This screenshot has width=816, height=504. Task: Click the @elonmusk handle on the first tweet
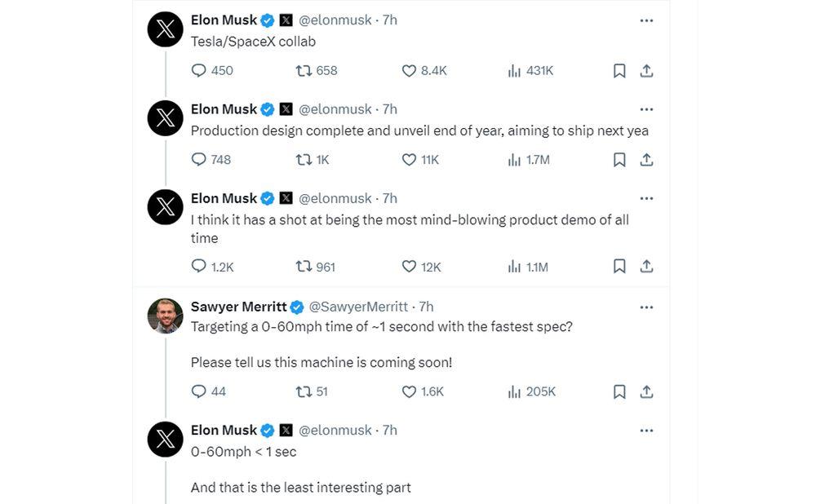[335, 20]
